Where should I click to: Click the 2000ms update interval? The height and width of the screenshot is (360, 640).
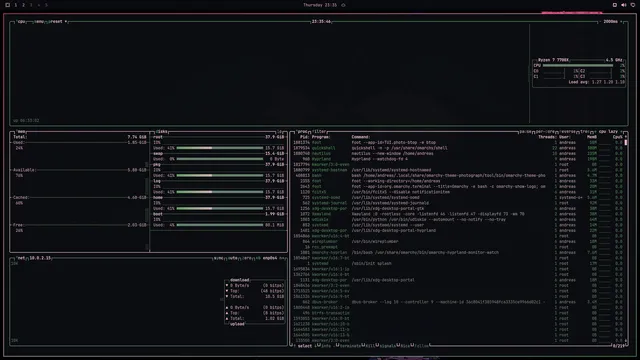(x=610, y=22)
